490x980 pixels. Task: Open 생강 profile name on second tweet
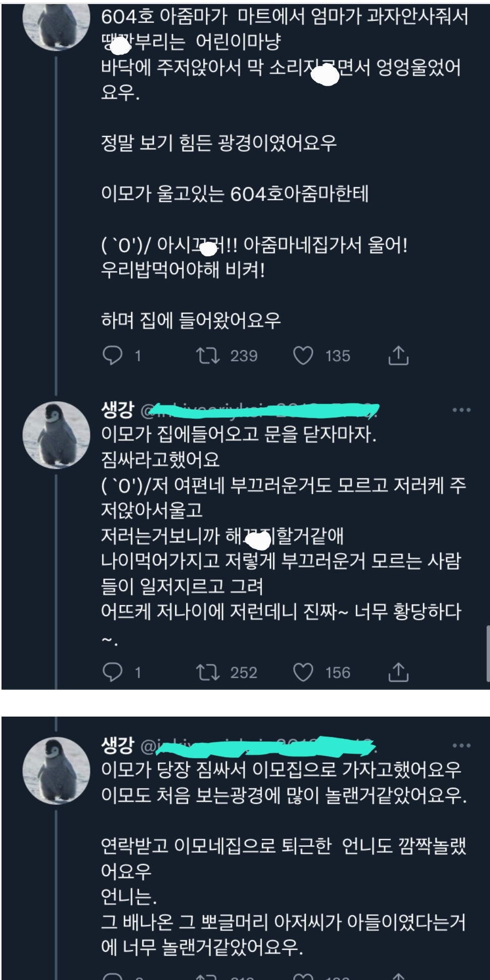[118, 410]
